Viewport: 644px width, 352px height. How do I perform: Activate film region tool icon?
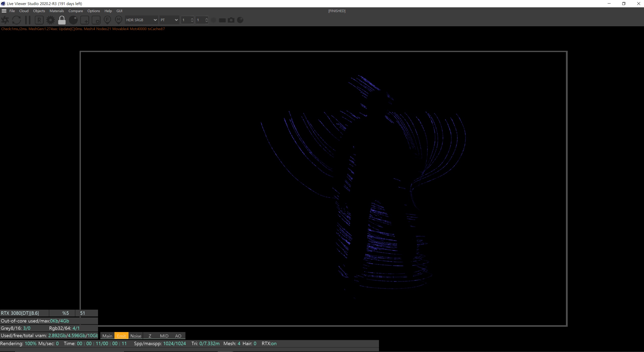pyautogui.click(x=96, y=20)
